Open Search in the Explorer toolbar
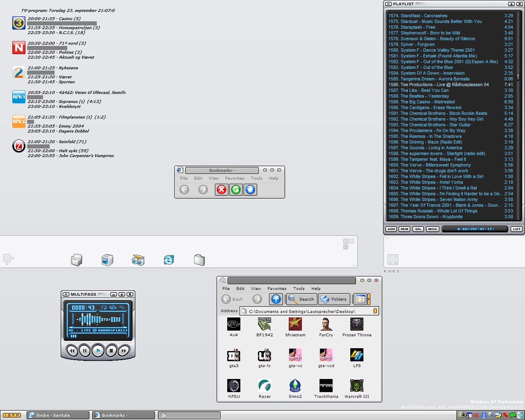Image resolution: width=525 pixels, height=420 pixels. [x=301, y=299]
